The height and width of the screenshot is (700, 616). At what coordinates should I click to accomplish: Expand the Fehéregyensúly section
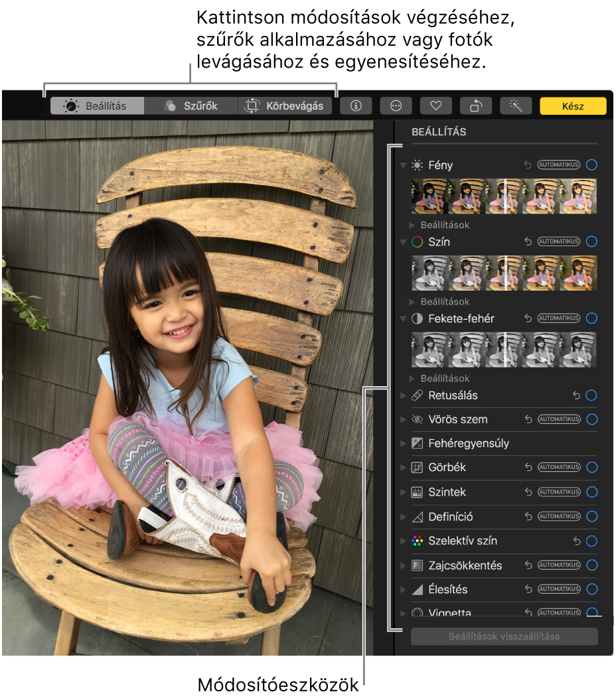coord(403,443)
